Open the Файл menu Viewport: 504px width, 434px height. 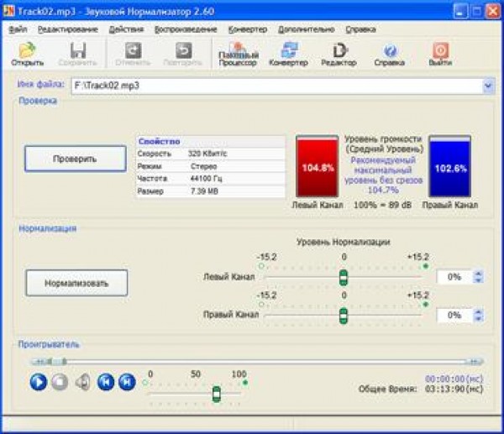(18, 29)
